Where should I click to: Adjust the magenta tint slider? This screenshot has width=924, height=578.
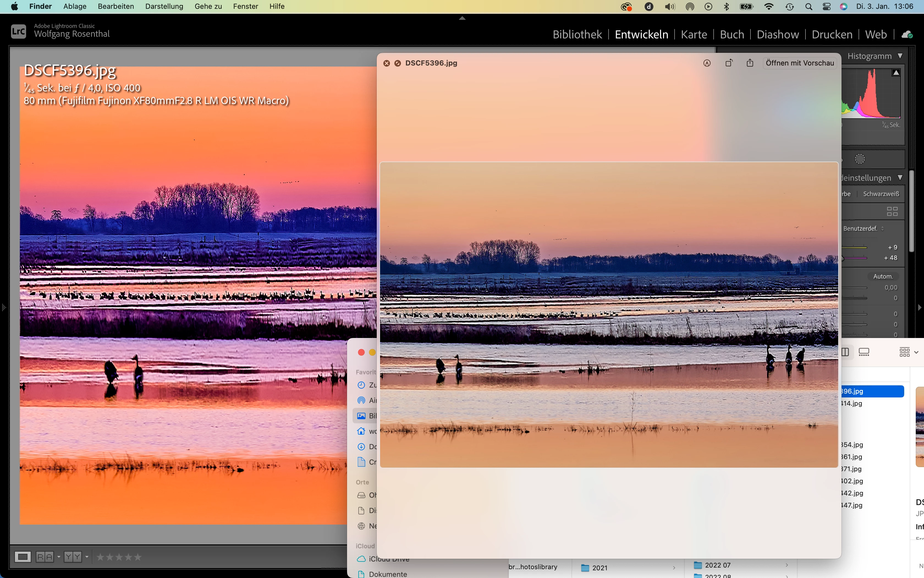pos(854,258)
